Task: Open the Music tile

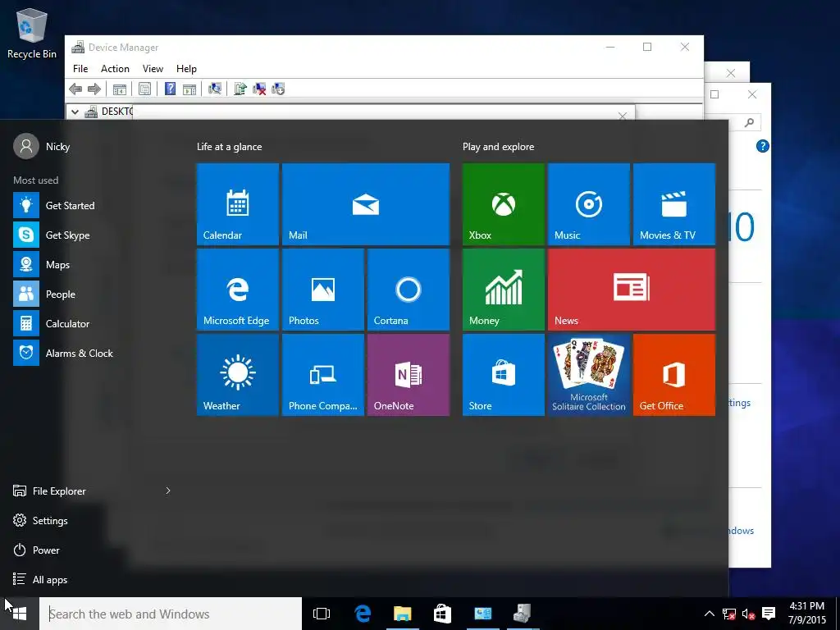Action: (589, 204)
